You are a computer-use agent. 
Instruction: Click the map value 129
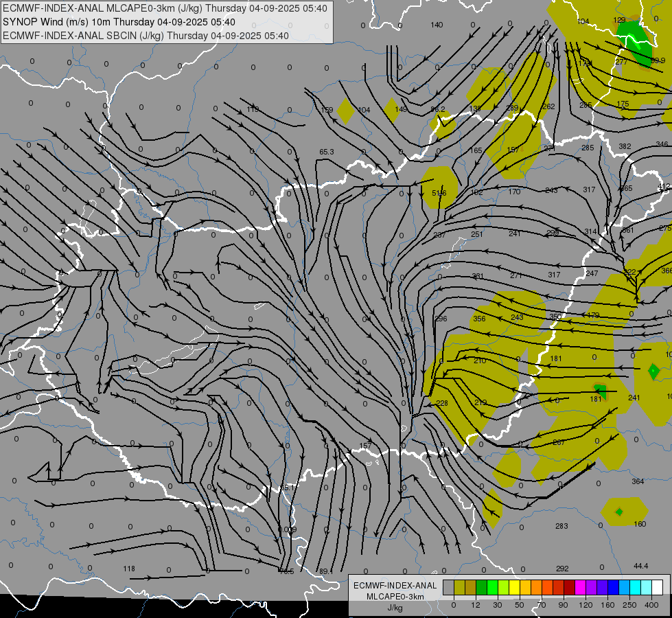click(619, 20)
